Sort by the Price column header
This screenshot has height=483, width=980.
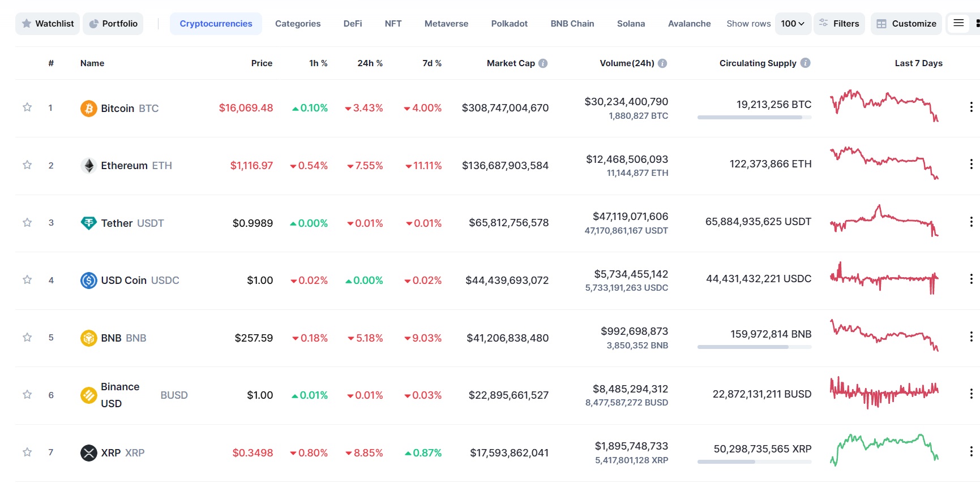[x=262, y=63]
